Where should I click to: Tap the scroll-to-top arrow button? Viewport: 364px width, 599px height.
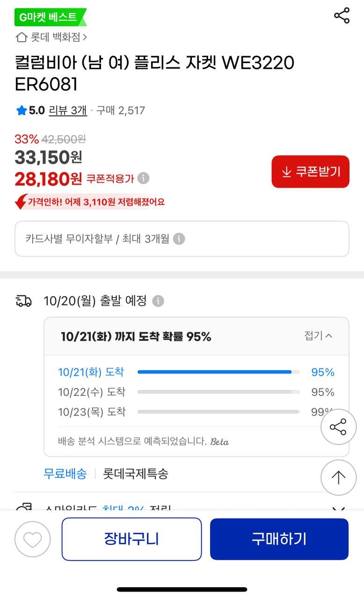click(338, 477)
